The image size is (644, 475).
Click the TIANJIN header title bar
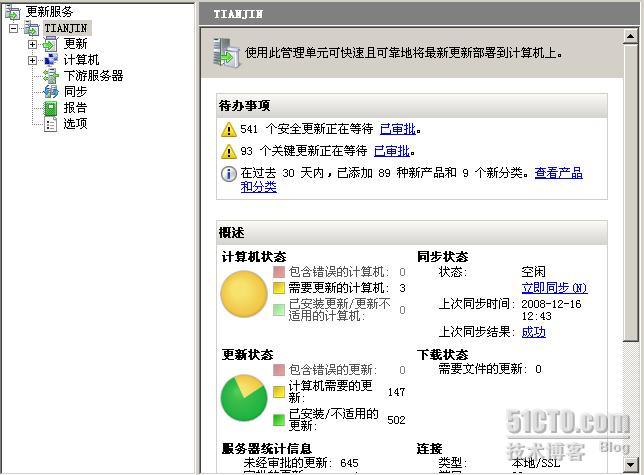tap(419, 14)
